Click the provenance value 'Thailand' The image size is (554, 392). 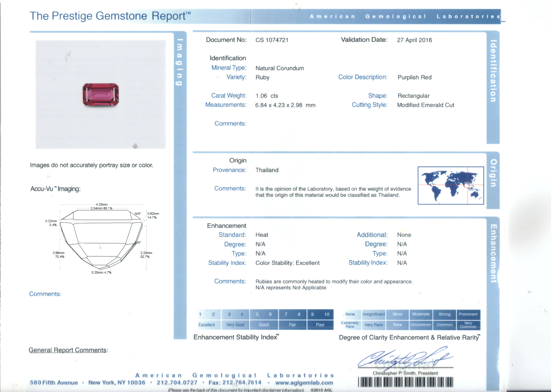pos(267,170)
